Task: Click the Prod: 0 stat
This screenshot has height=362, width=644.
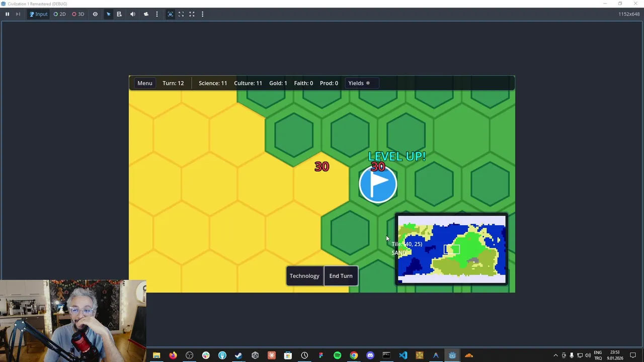Action: 329,83
